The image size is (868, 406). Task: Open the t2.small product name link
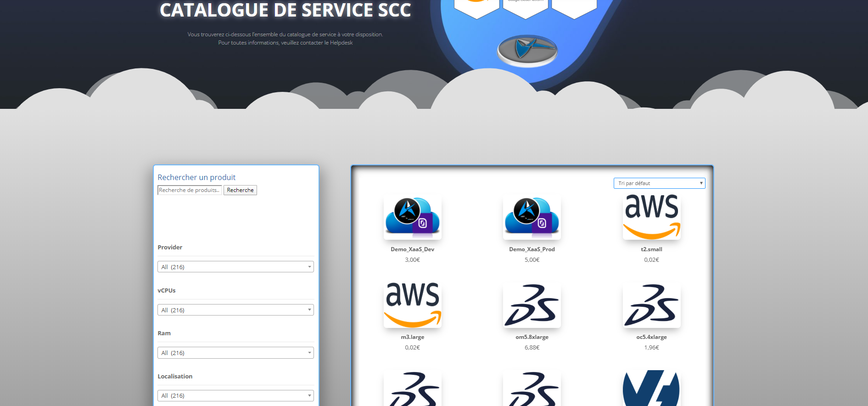pos(651,249)
